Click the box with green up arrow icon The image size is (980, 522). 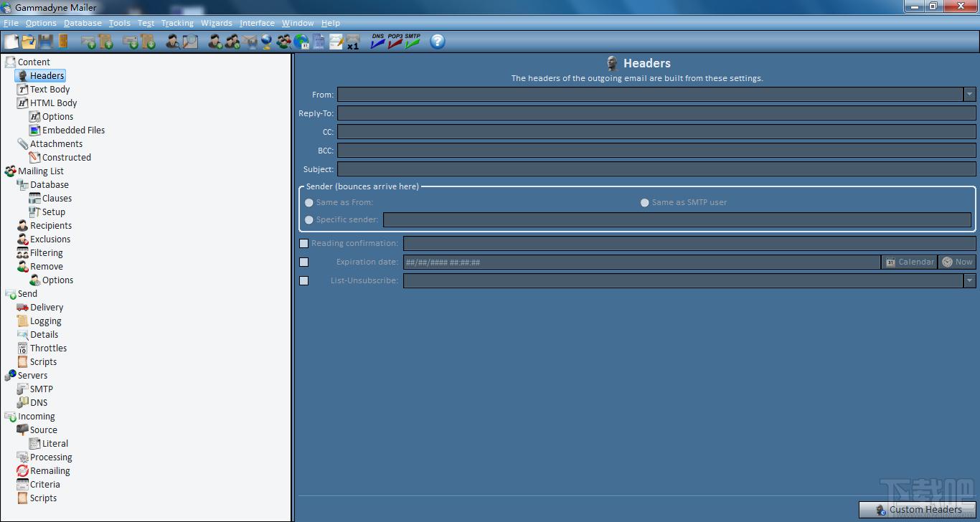pyautogui.click(x=105, y=42)
